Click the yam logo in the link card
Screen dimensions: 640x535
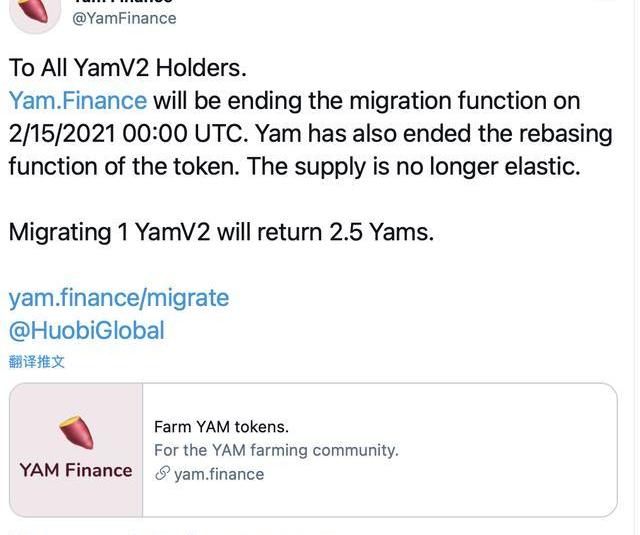pyautogui.click(x=76, y=433)
